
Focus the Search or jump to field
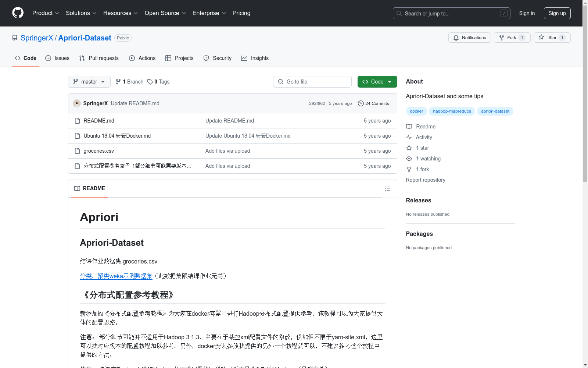click(451, 13)
